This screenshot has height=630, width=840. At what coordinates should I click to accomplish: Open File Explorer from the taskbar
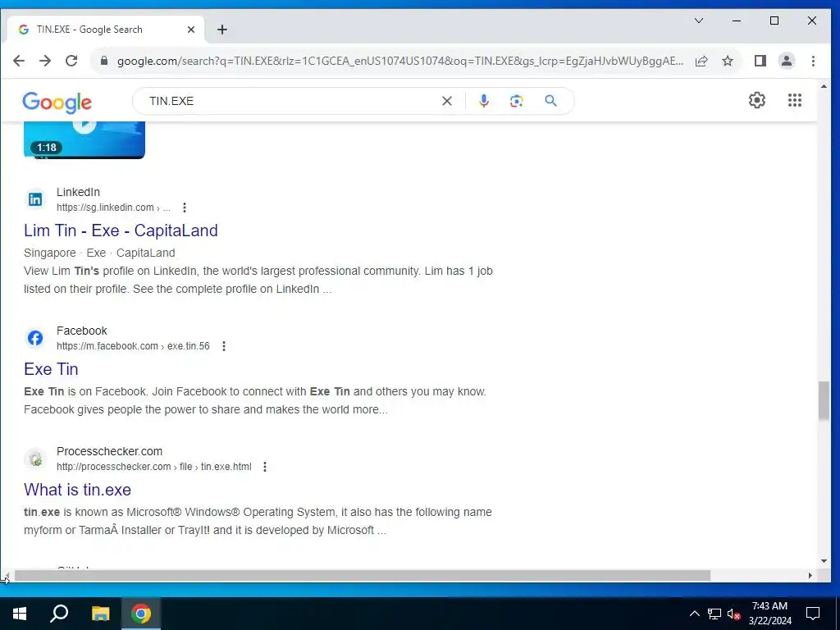click(100, 614)
